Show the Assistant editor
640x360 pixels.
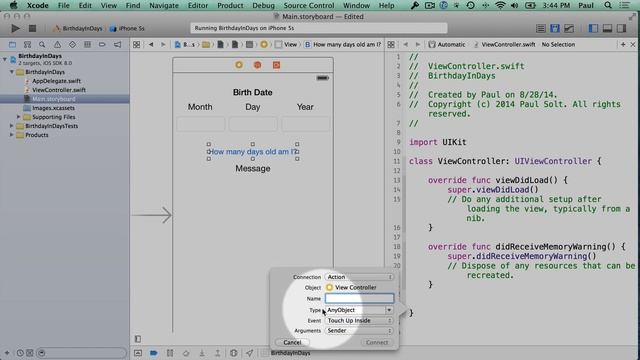point(555,28)
